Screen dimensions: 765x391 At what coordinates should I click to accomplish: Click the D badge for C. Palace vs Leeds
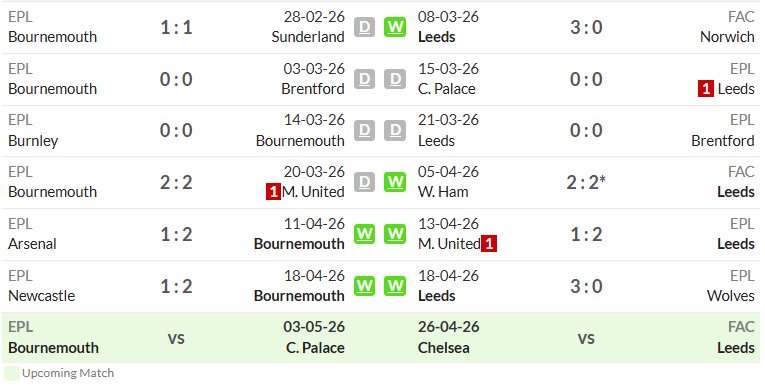pyautogui.click(x=395, y=79)
